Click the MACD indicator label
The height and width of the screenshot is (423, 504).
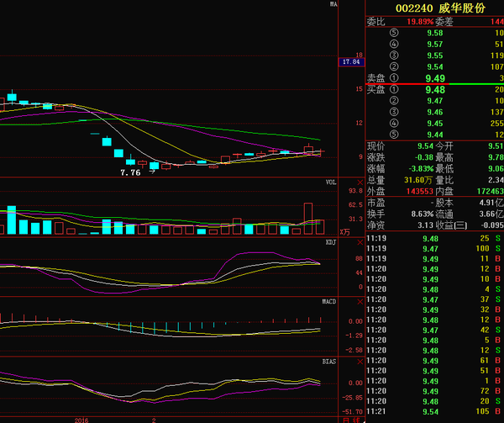pyautogui.click(x=329, y=302)
